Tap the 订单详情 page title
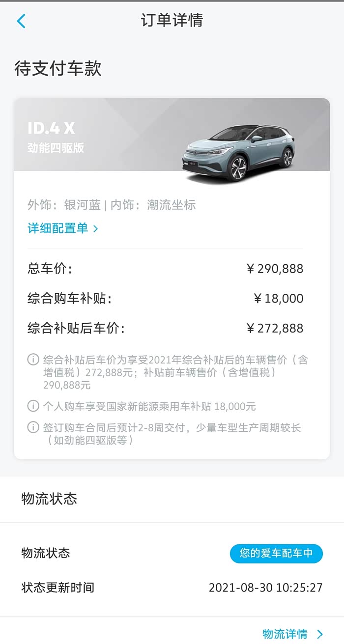The width and height of the screenshot is (344, 644). coord(172,21)
